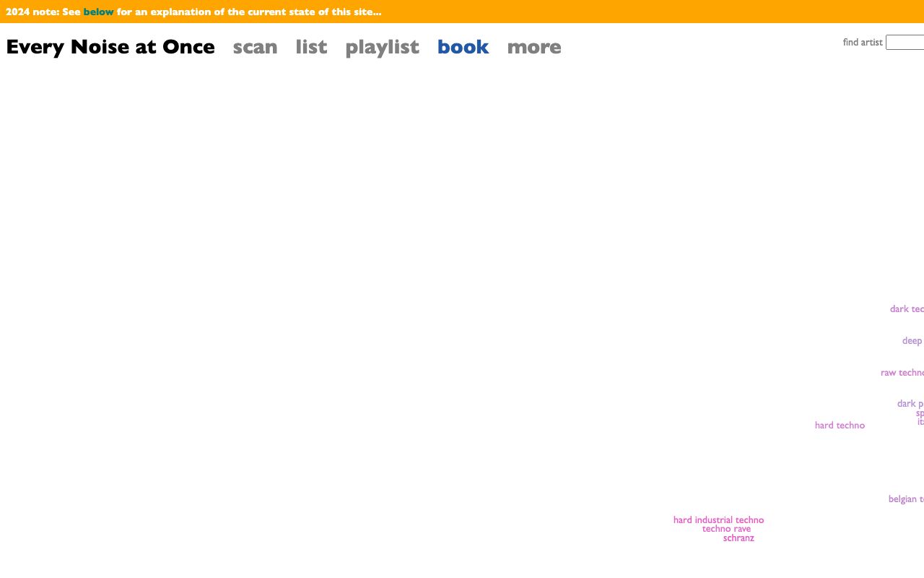Go to the playlist page

[382, 46]
